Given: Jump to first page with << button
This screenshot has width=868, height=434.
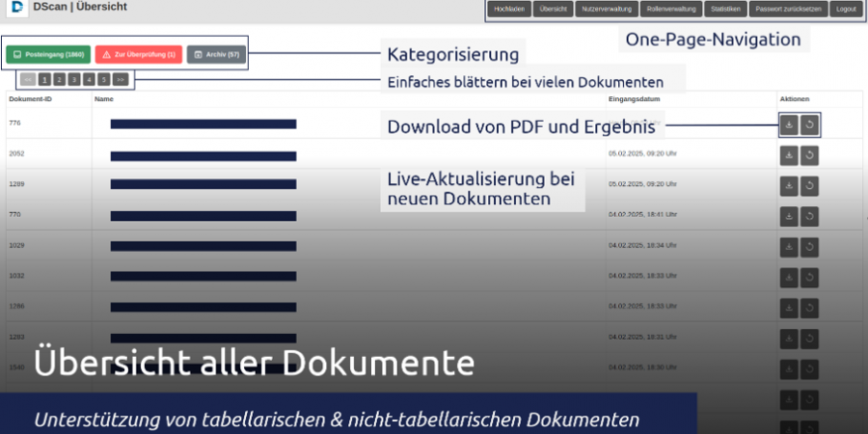Looking at the screenshot, I should pos(28,80).
